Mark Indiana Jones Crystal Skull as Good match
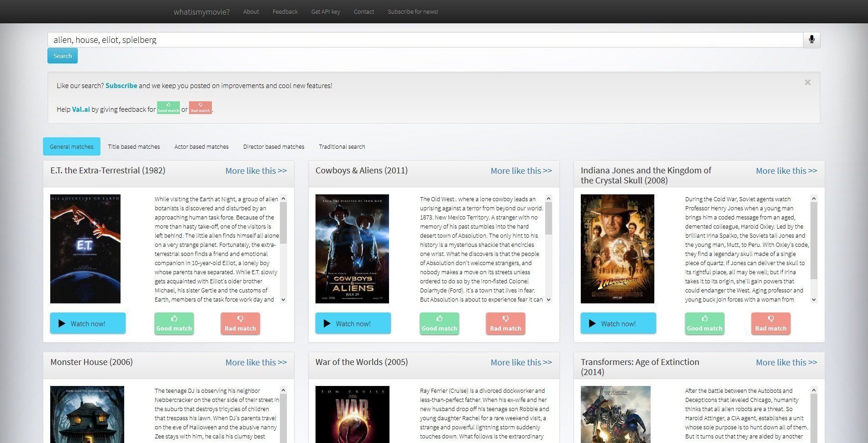868x443 pixels. 705,323
